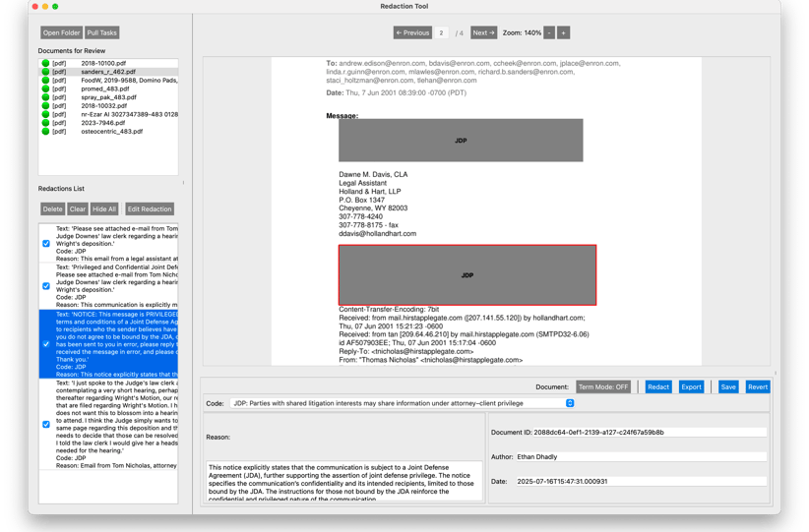
Task: Select spray_pak_483.pdf document
Action: point(108,97)
